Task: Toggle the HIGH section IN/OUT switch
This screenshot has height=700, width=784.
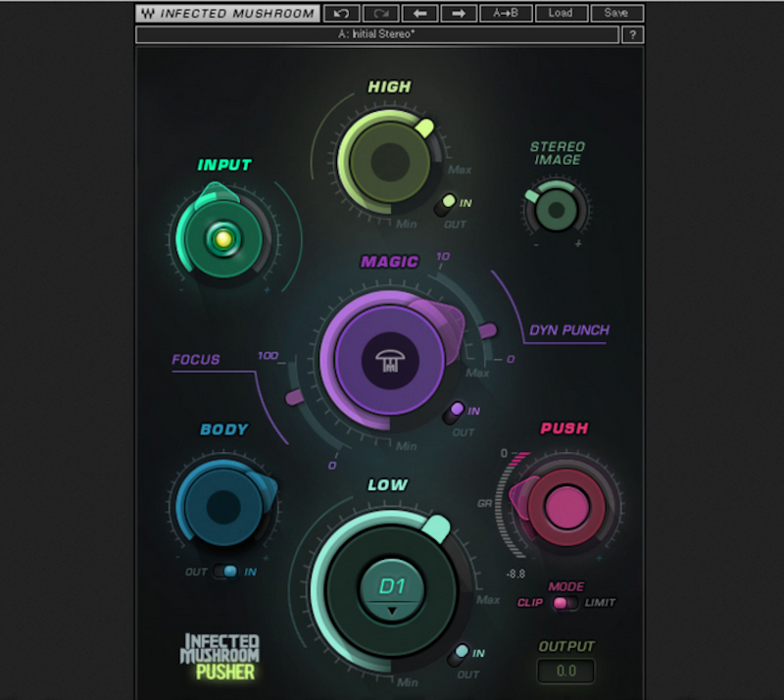Action: 445,205
